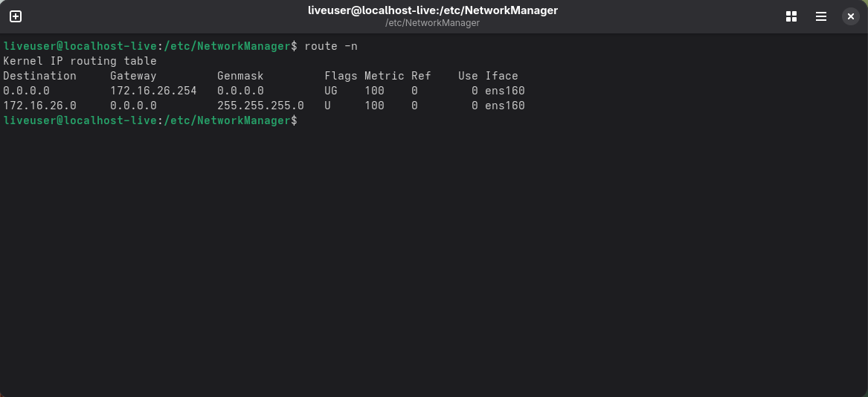Click the 255.255.255.0 genmask value
The height and width of the screenshot is (397, 868).
pyautogui.click(x=260, y=106)
